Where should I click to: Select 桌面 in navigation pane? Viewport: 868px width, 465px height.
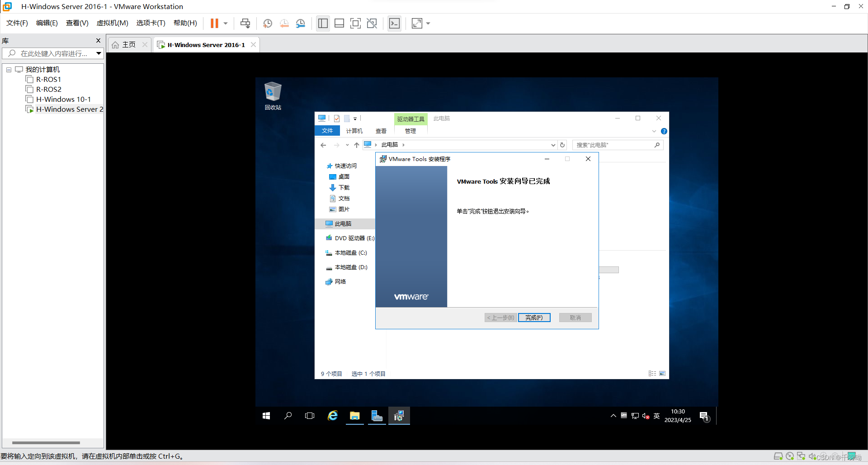tap(339, 177)
